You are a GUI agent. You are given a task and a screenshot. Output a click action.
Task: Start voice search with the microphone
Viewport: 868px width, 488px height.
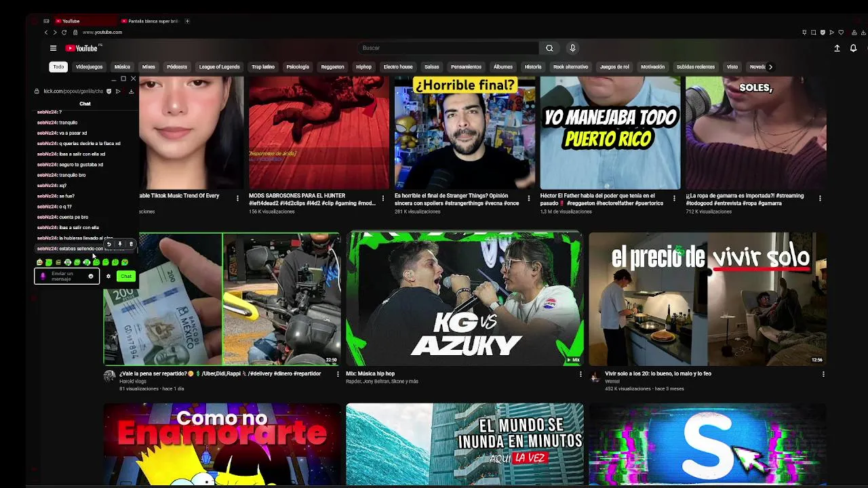(x=572, y=48)
